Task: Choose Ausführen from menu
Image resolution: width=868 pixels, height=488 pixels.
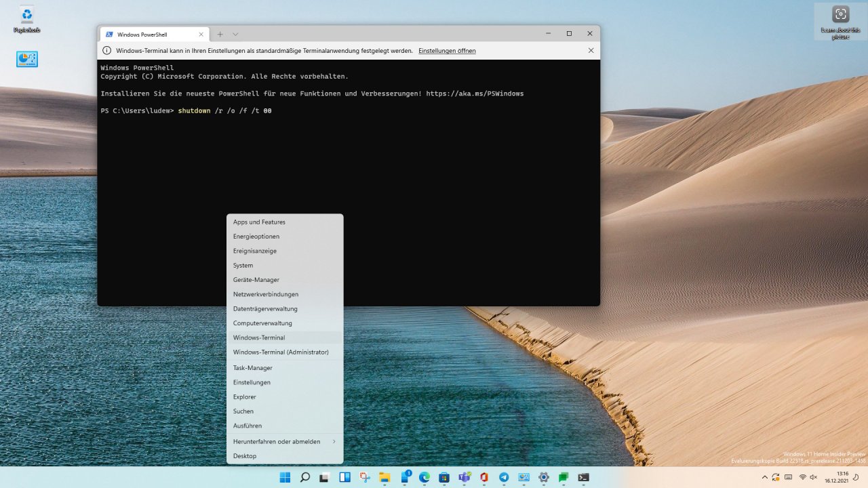Action: tap(285, 426)
